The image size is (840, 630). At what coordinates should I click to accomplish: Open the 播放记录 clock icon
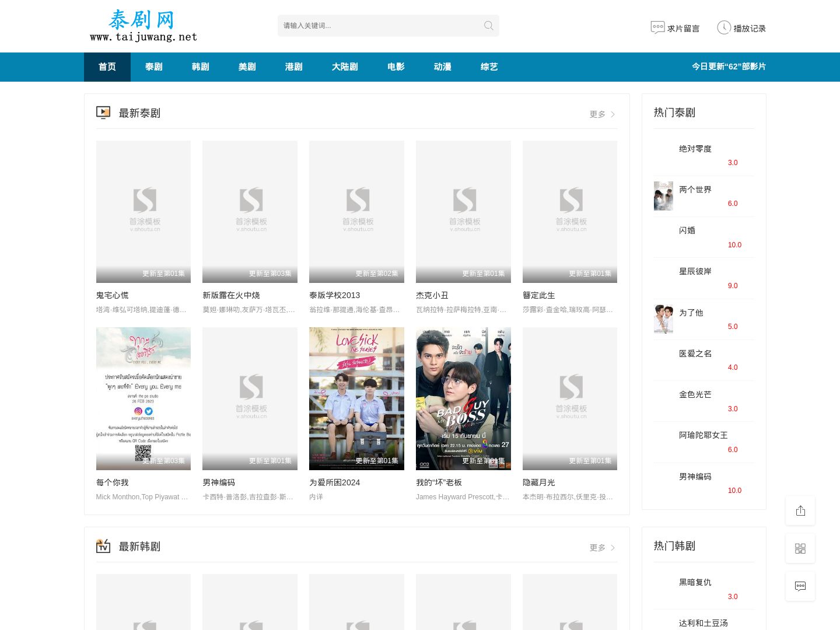pos(723,27)
